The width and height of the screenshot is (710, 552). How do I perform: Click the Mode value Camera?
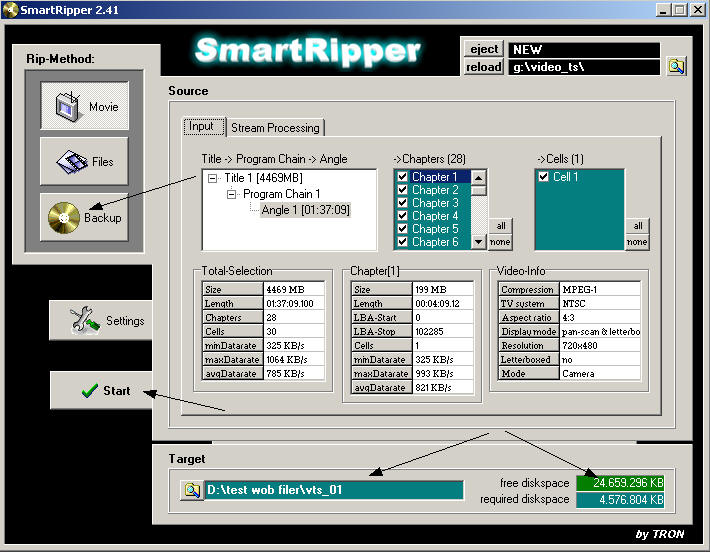600,374
